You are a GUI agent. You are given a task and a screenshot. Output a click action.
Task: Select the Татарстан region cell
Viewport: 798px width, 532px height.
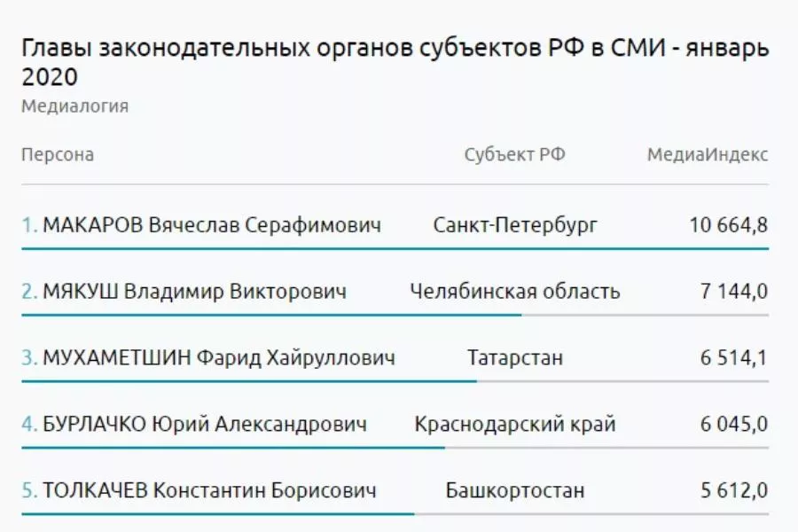pyautogui.click(x=515, y=358)
